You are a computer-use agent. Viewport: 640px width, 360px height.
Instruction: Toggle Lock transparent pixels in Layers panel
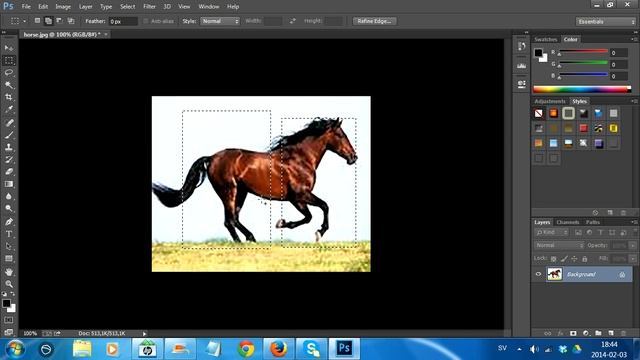tap(553, 259)
